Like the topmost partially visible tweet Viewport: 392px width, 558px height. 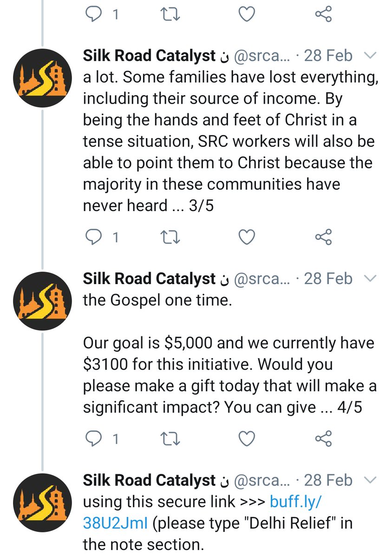tap(247, 14)
